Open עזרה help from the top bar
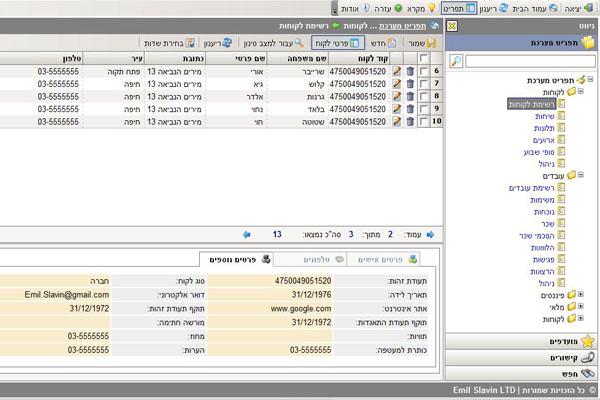Viewport: 600px width, 400px height. coord(388,8)
